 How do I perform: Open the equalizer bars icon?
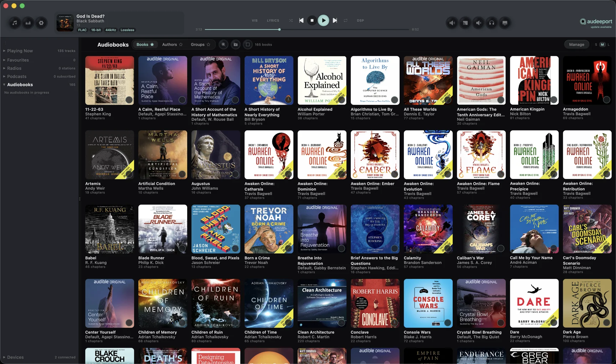tap(28, 23)
